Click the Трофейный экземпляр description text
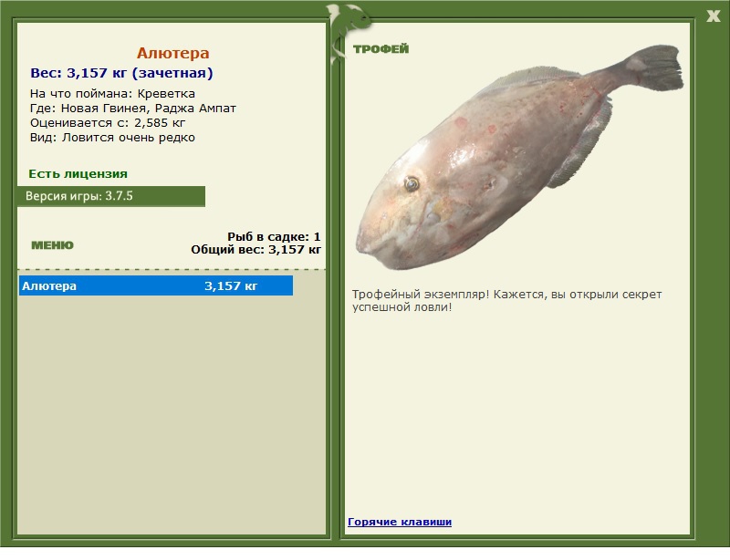Viewport: 730px width, 560px height. pyautogui.click(x=506, y=301)
